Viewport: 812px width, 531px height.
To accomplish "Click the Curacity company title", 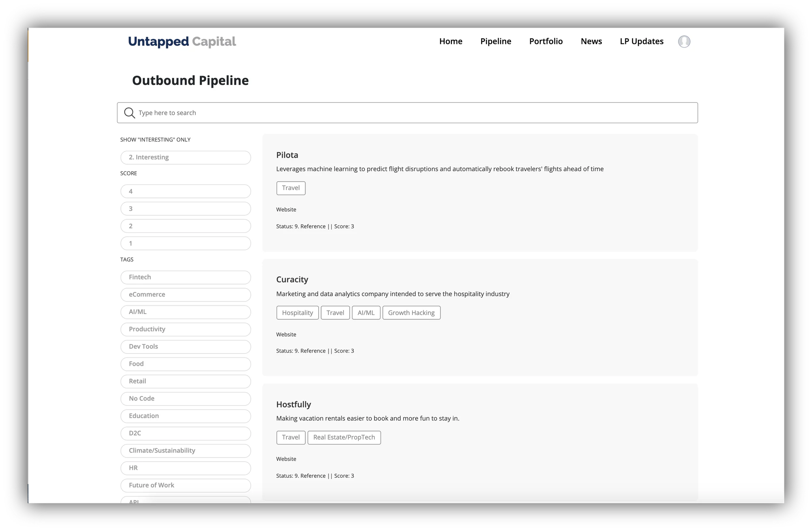I will click(292, 280).
